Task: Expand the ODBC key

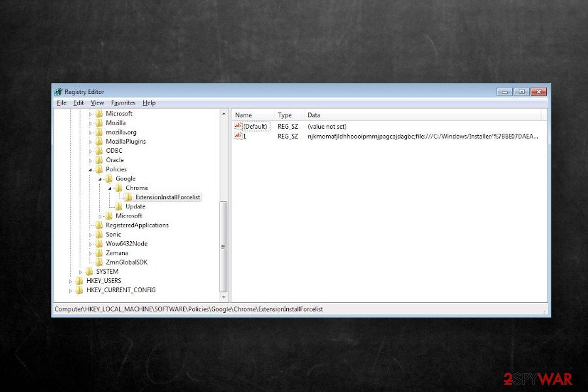Action: pyautogui.click(x=90, y=151)
